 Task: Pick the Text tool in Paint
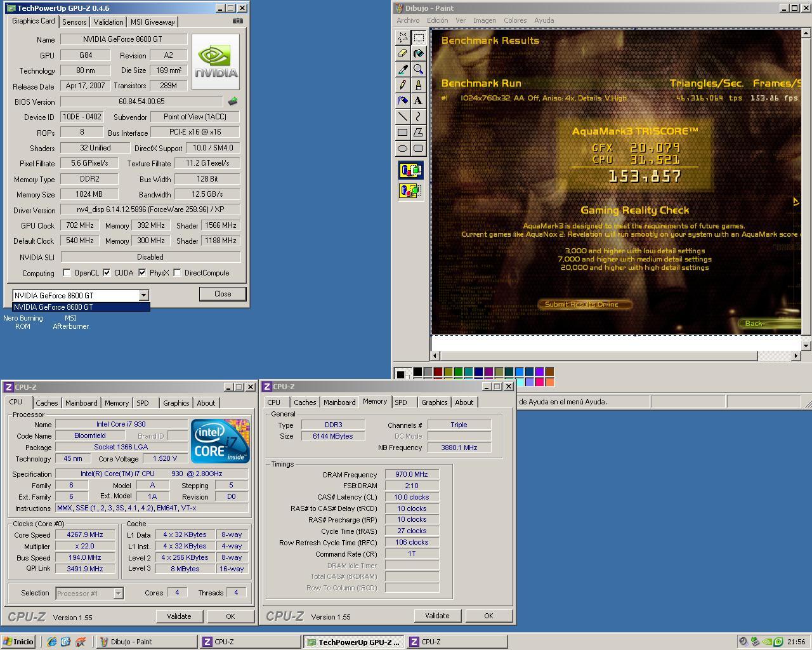tap(418, 101)
